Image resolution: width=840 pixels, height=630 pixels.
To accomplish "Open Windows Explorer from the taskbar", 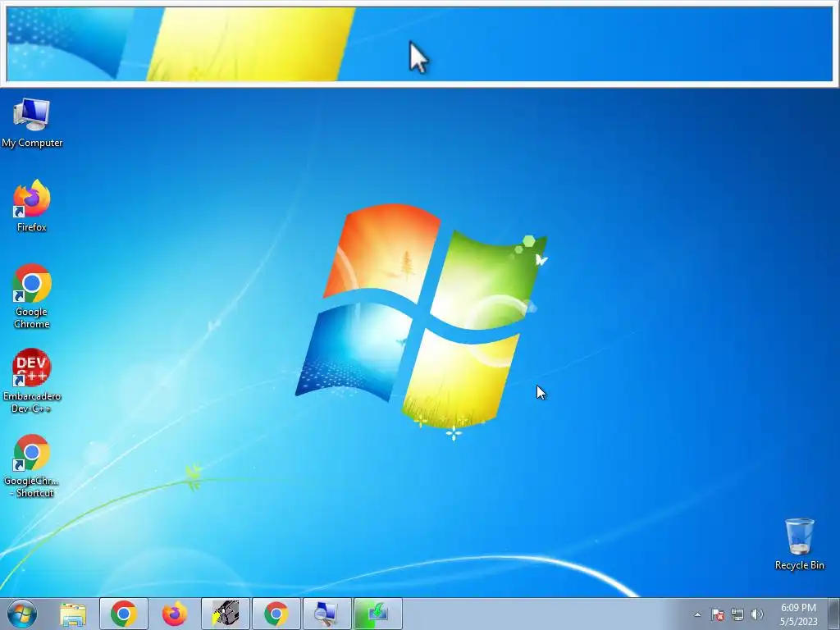I will [73, 614].
